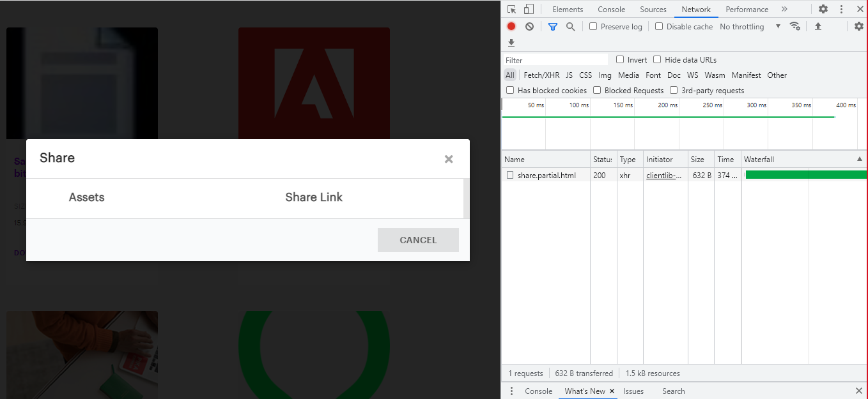This screenshot has width=868, height=399.
Task: Toggle the device toolbar icon
Action: 529,9
